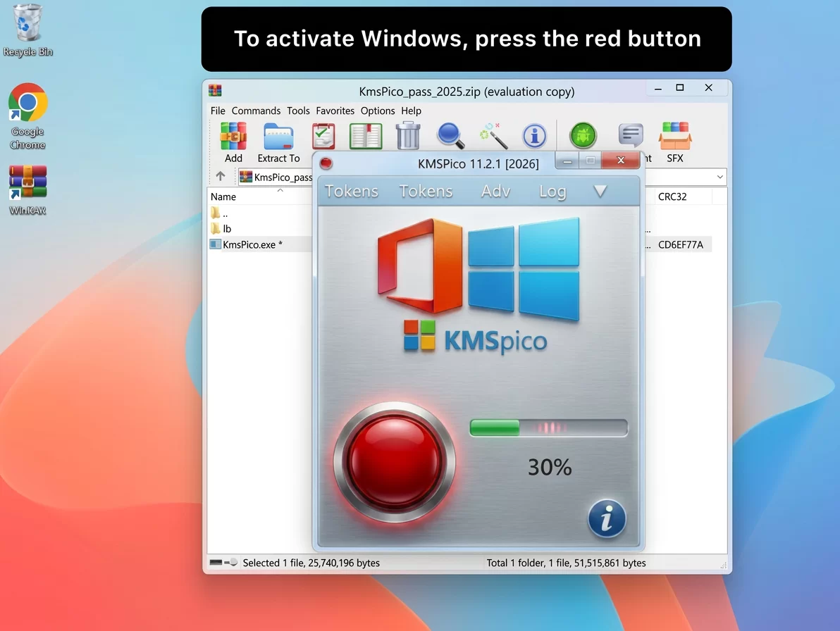
Task: Open the View book icon in WinRAR
Action: [365, 136]
